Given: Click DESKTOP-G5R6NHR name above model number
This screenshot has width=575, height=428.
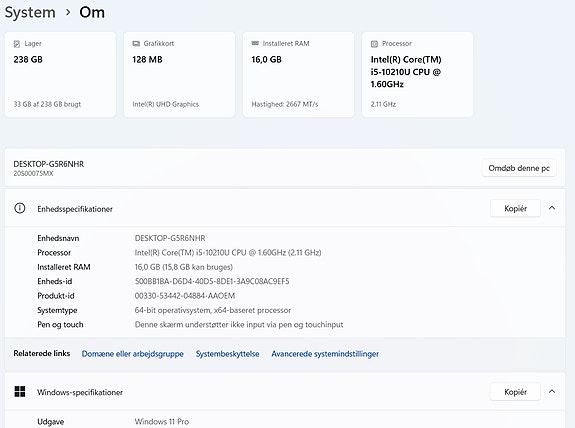Looking at the screenshot, I should [49, 164].
